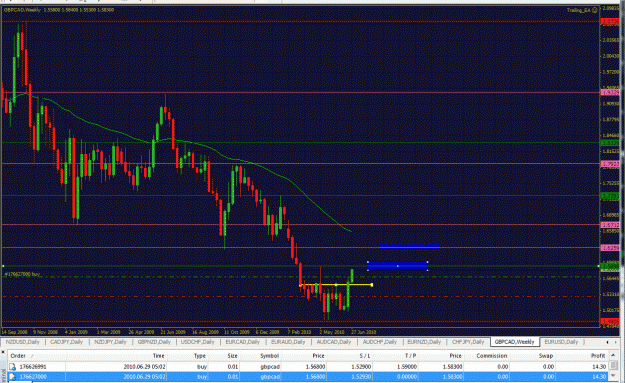Switch to the EURUSD,Daily chart tab

561,342
